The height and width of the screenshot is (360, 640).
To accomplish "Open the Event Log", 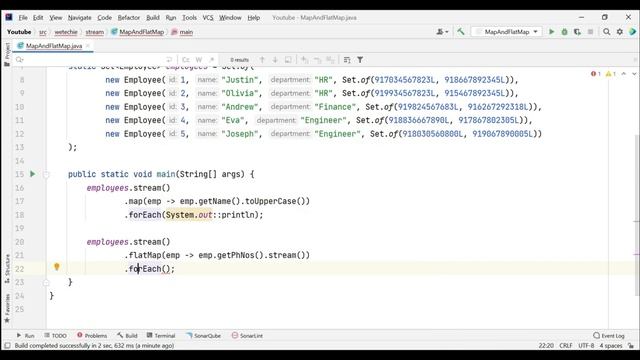I will [x=609, y=336].
